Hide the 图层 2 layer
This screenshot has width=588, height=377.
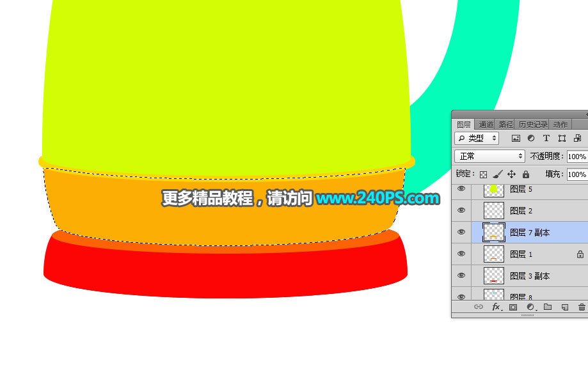pos(461,210)
